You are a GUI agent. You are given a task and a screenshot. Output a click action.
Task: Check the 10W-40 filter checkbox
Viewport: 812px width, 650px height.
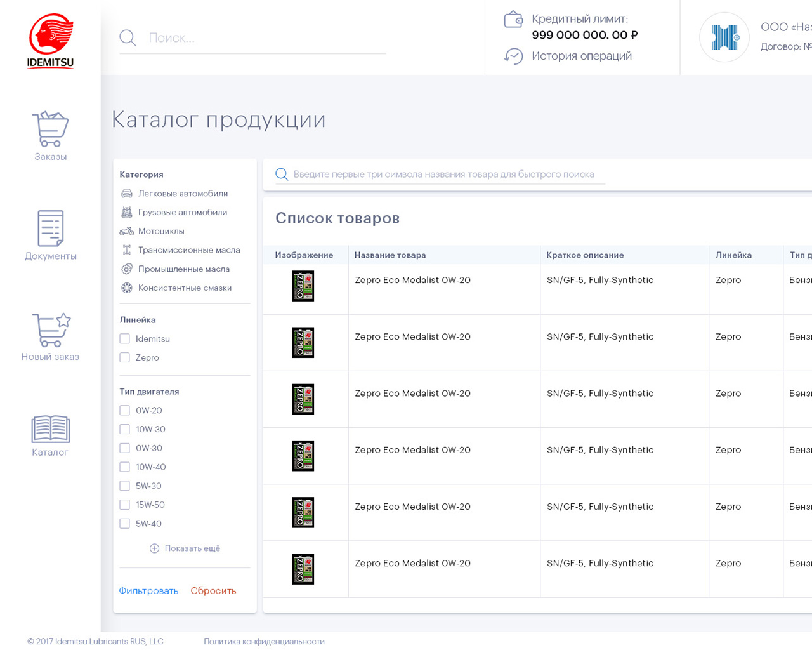coord(124,467)
